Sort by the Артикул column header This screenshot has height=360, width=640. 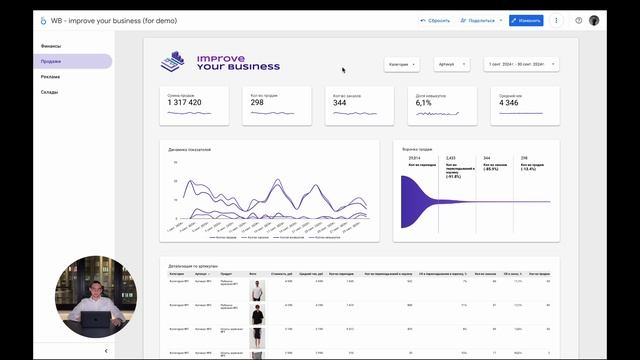coord(202,274)
